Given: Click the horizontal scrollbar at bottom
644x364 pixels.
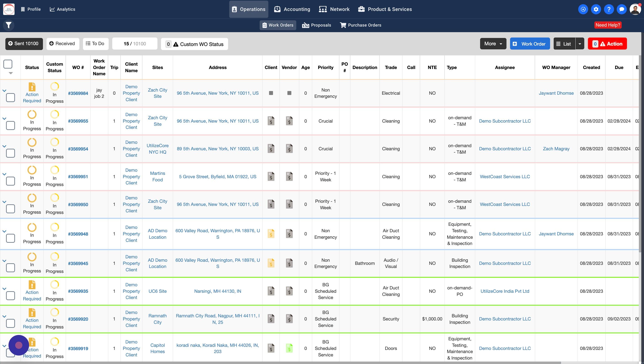Looking at the screenshot, I should point(280,362).
